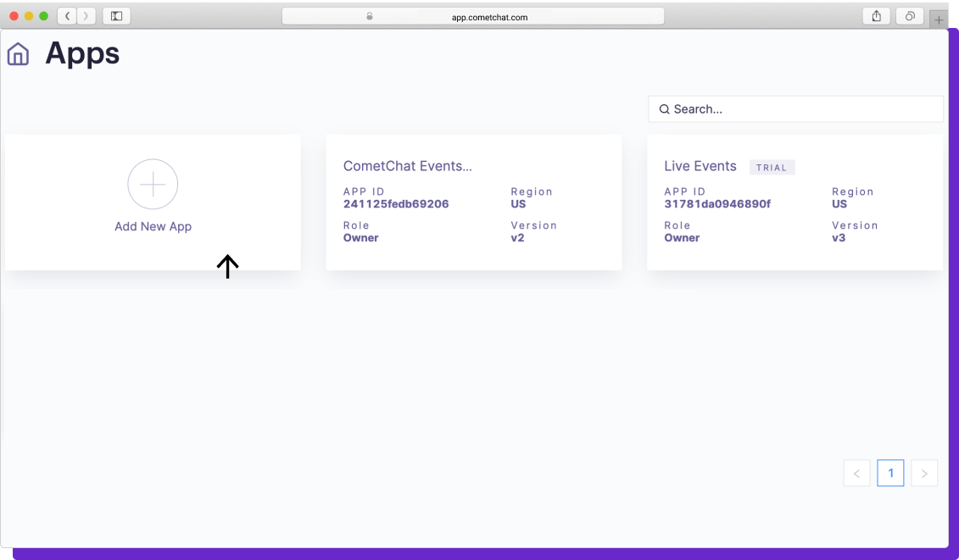Click browser back button
959x560 pixels.
pos(67,16)
